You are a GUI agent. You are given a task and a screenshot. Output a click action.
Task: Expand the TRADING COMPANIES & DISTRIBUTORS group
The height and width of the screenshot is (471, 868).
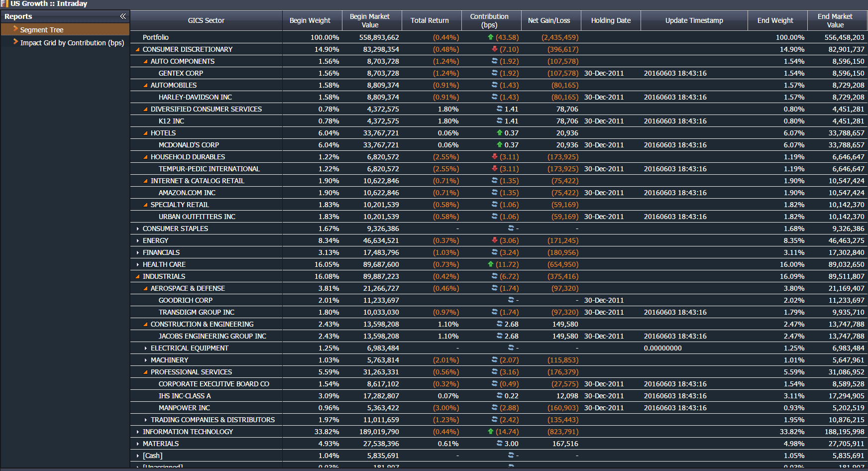pyautogui.click(x=146, y=420)
